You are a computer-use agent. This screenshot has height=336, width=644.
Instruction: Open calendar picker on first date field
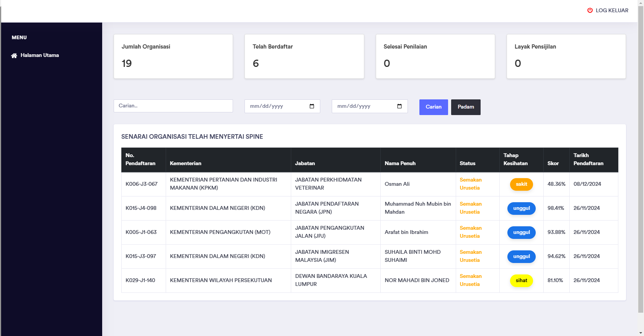tap(311, 106)
